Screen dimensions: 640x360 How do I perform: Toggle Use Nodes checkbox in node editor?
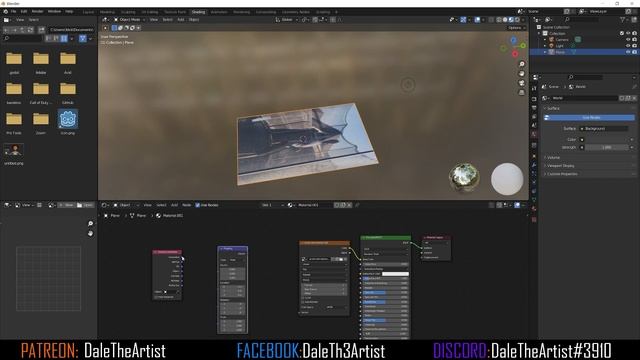pos(198,205)
